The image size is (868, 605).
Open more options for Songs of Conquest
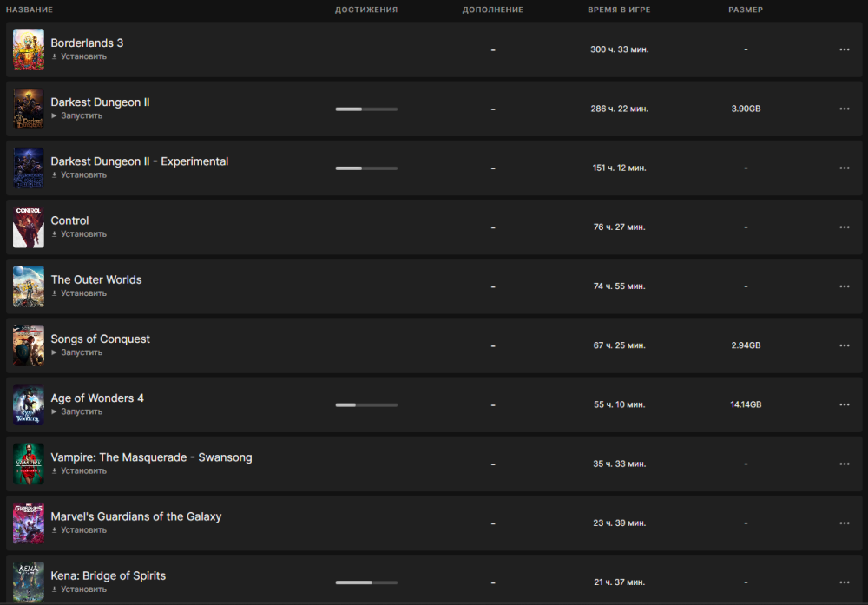844,345
